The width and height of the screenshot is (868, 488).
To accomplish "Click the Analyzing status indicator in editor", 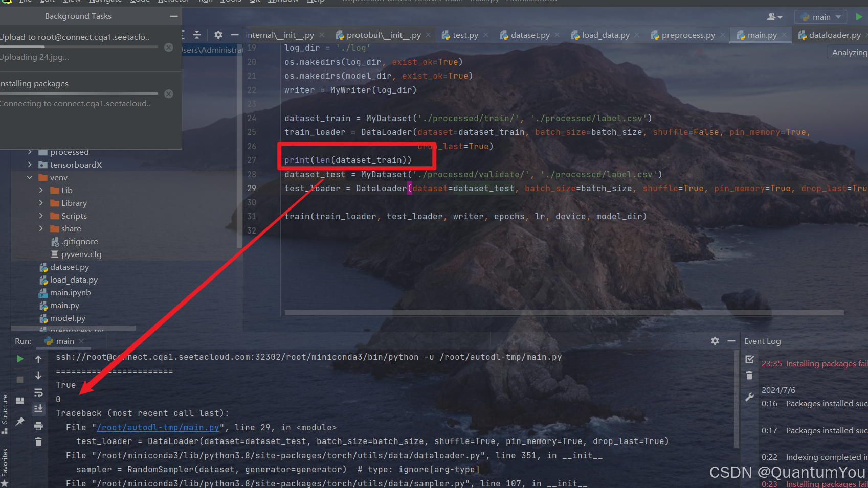I will coord(849,52).
